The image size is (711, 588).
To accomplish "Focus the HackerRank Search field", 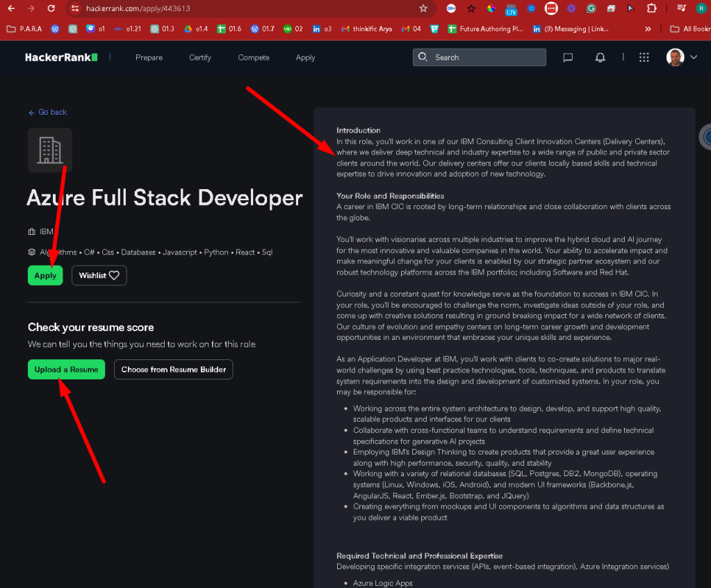I will tap(480, 57).
